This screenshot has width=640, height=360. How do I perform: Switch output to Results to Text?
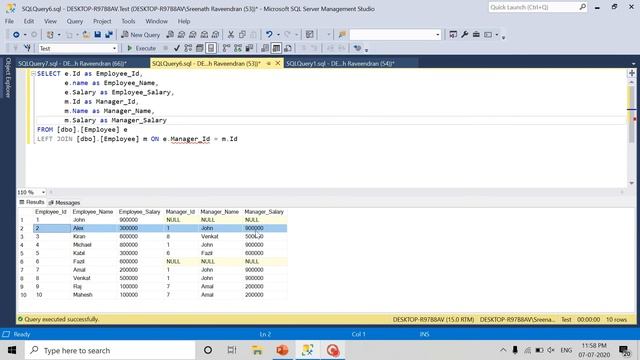(265, 48)
